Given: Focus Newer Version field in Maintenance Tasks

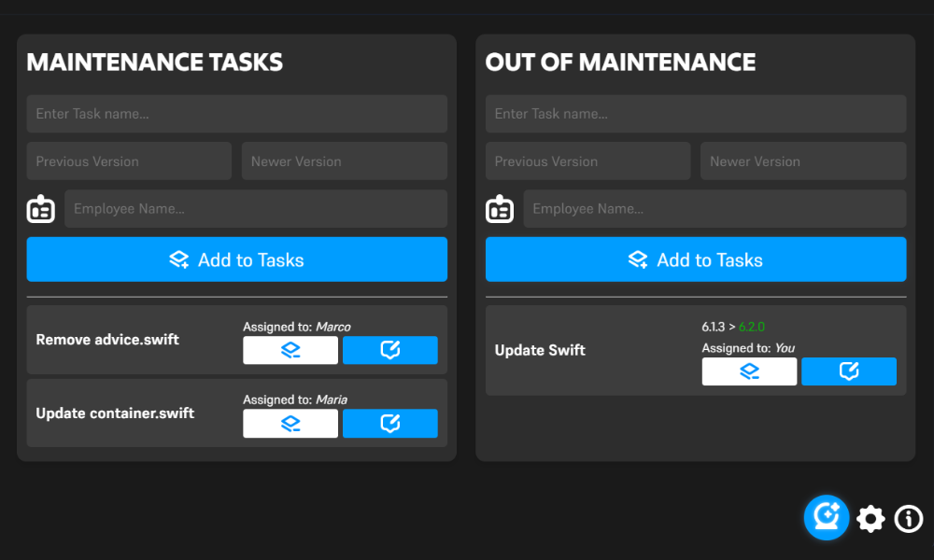Looking at the screenshot, I should click(x=344, y=161).
